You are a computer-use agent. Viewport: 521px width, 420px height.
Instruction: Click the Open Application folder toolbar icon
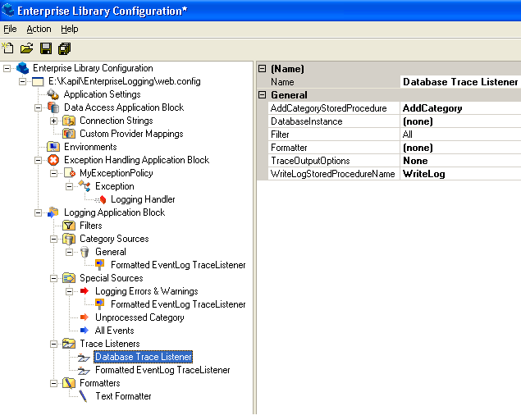[26, 48]
